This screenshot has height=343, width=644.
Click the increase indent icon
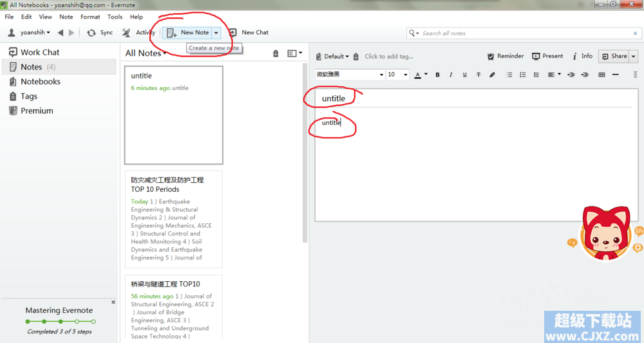tap(585, 75)
